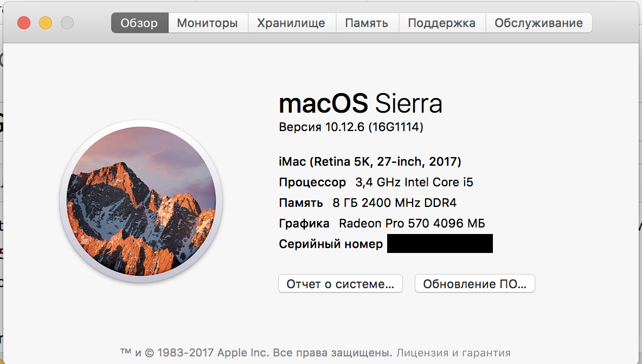Click the Процессор 3,4 GHz line
The image size is (642, 364).
(376, 182)
